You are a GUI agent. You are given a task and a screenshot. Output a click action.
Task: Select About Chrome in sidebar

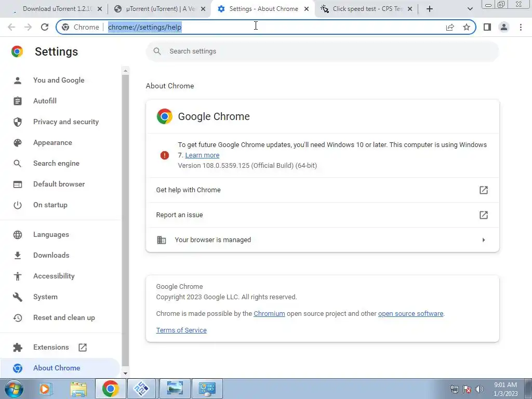click(59, 368)
